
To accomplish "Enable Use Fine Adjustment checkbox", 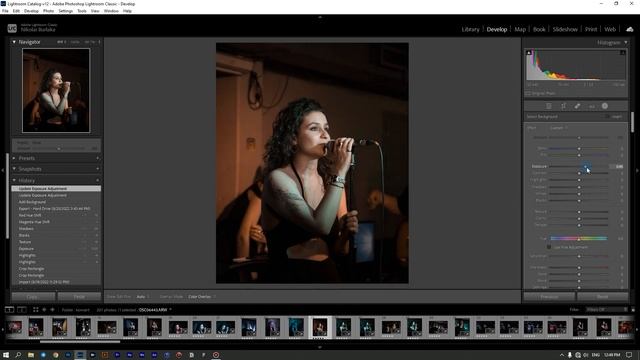I will click(x=549, y=247).
